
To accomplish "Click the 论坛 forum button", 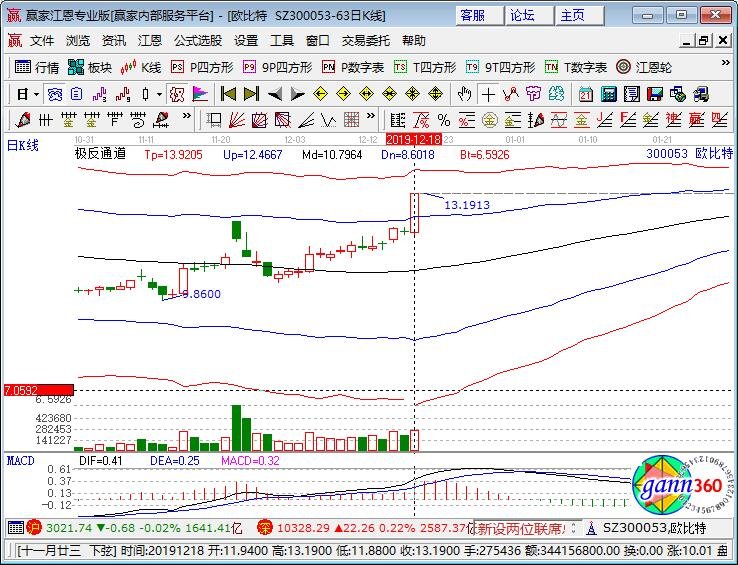I will click(x=522, y=15).
